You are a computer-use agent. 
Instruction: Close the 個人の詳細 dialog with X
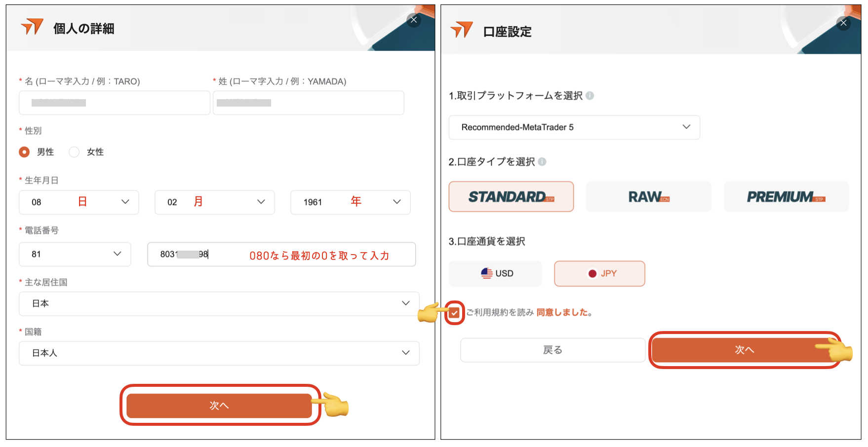[x=414, y=20]
